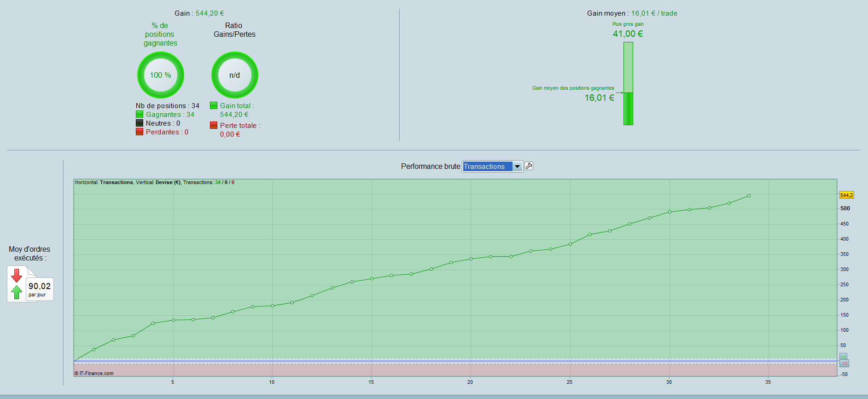Click the 'Gain moyen des positions gagnantes' label
Image resolution: width=868 pixels, height=399 pixels.
[x=573, y=88]
